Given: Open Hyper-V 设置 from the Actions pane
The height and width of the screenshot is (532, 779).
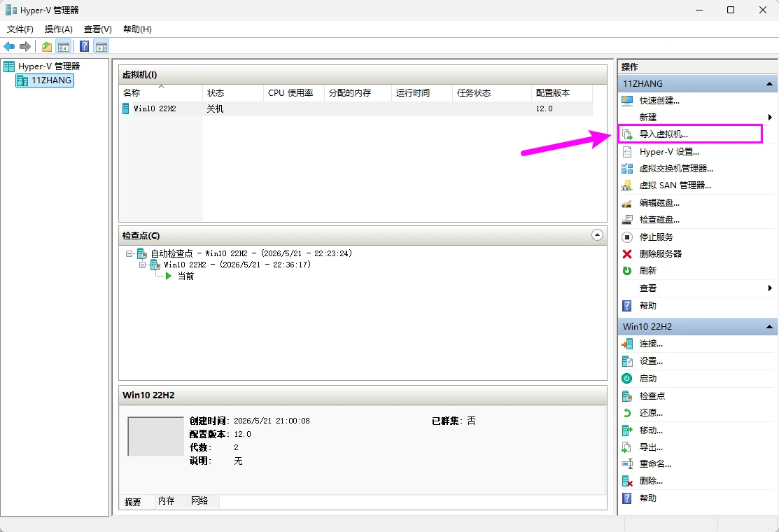Looking at the screenshot, I should (668, 152).
